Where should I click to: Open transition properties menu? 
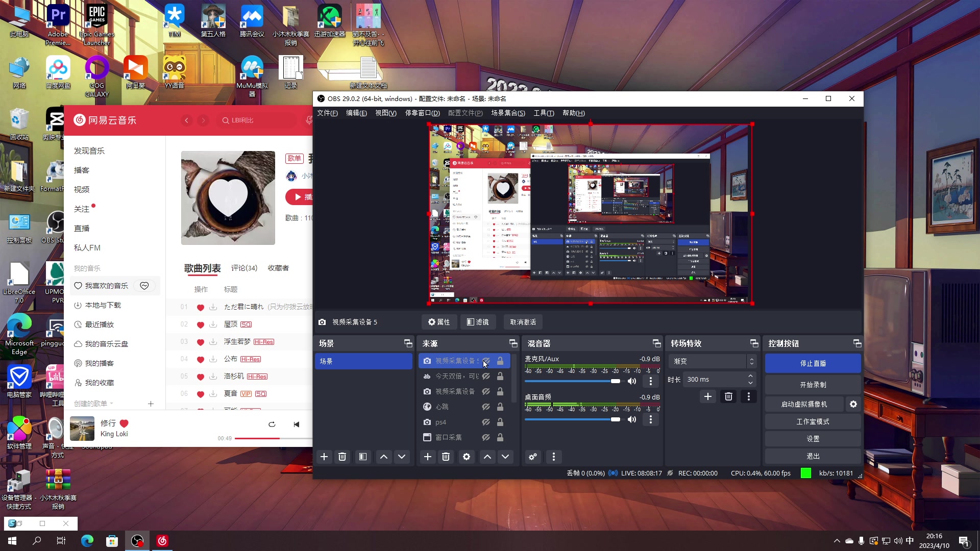(749, 396)
